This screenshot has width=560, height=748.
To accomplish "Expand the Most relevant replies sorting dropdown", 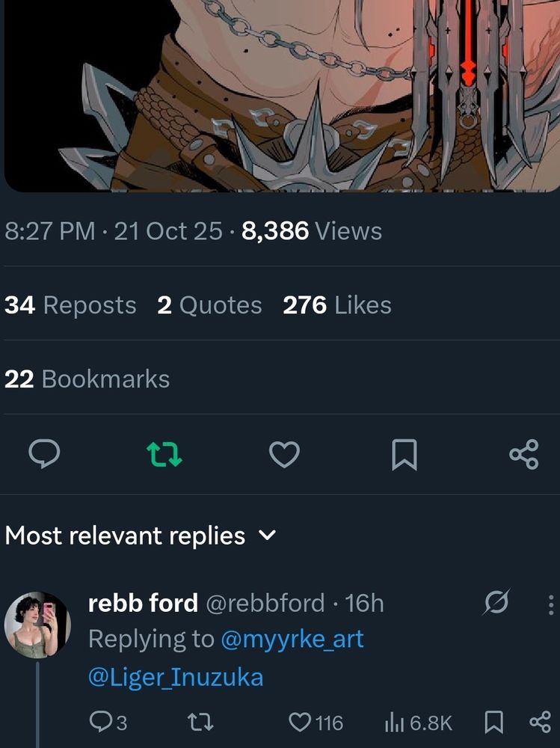I will click(x=268, y=536).
